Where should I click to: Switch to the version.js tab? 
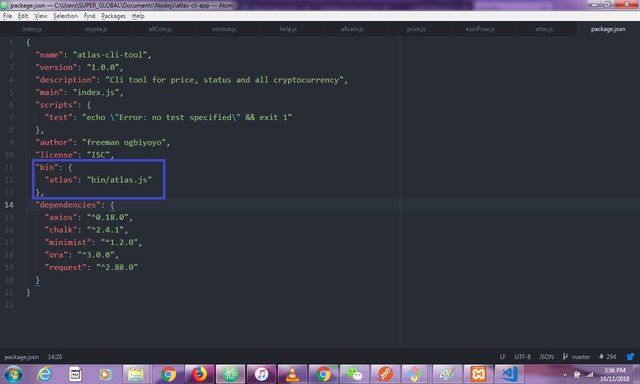pos(224,29)
